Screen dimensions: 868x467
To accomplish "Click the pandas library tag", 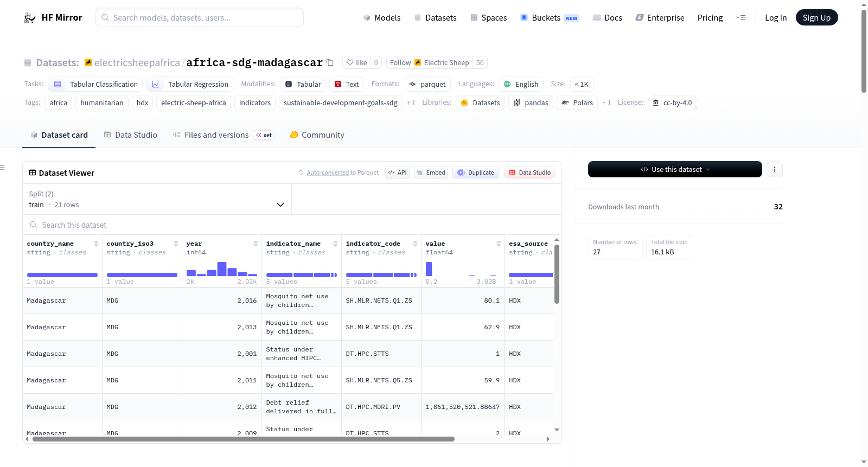I will pos(531,103).
